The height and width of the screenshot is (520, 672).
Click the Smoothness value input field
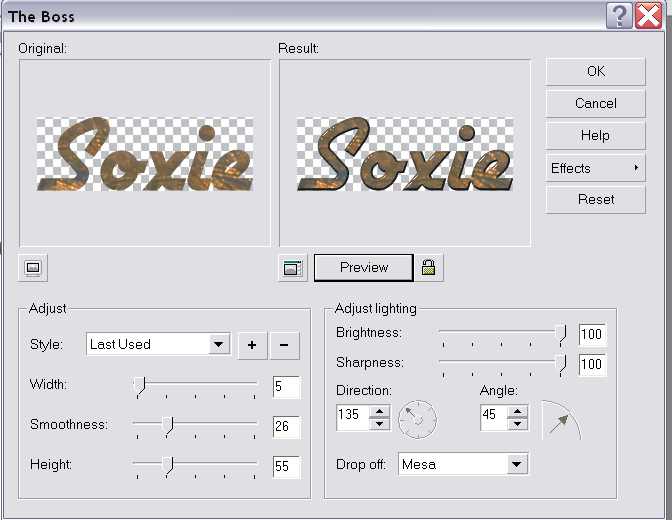(285, 427)
